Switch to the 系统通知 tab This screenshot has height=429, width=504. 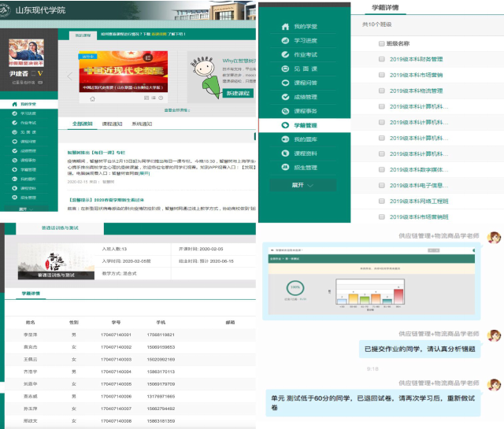(x=143, y=124)
